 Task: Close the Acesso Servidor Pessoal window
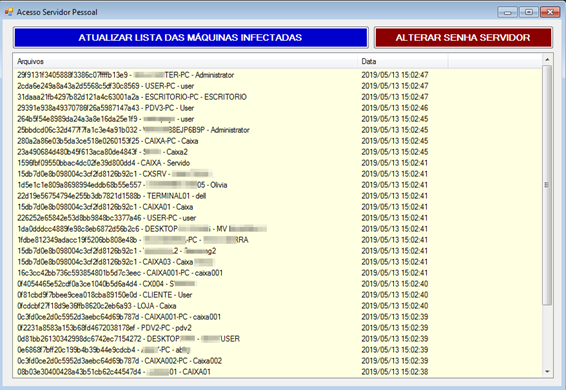tap(550, 12)
